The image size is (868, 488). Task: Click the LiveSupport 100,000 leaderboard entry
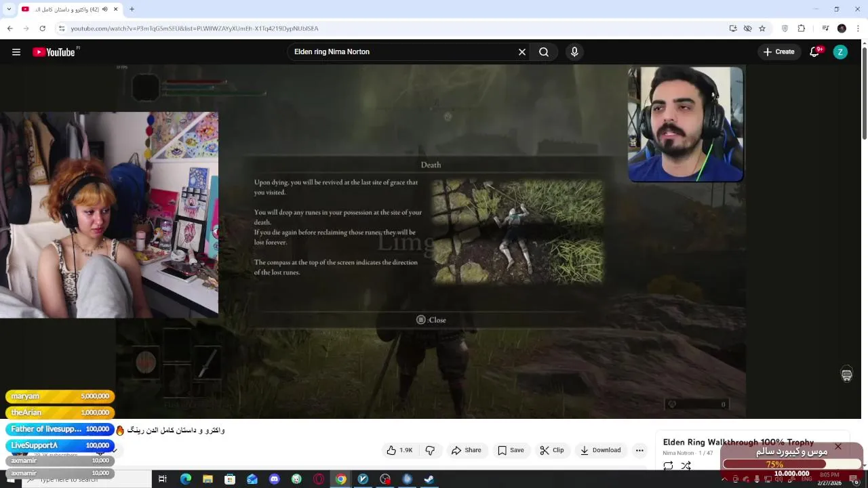(x=60, y=445)
